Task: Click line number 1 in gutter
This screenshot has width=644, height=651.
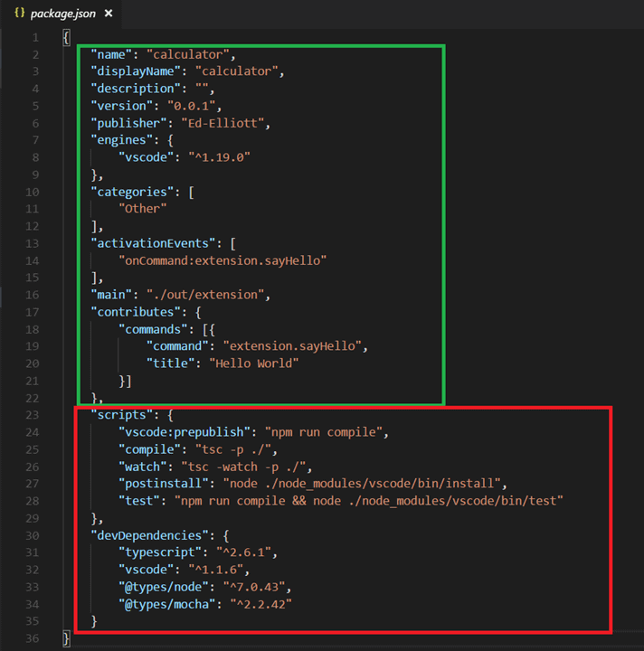Action: 35,38
